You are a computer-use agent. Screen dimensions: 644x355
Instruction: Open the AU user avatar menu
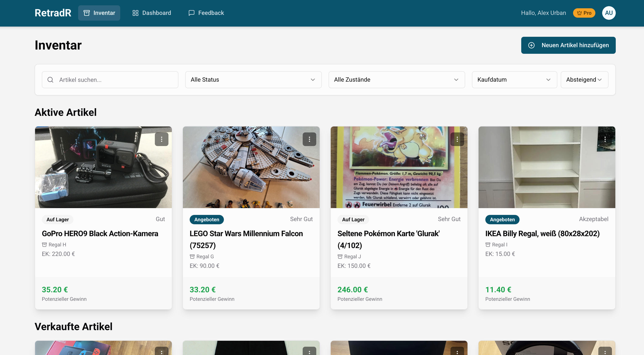pos(609,13)
